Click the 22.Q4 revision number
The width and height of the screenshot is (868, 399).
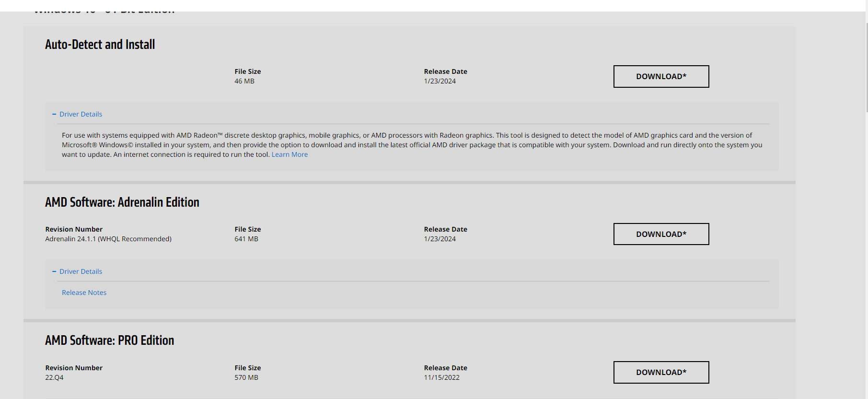54,377
